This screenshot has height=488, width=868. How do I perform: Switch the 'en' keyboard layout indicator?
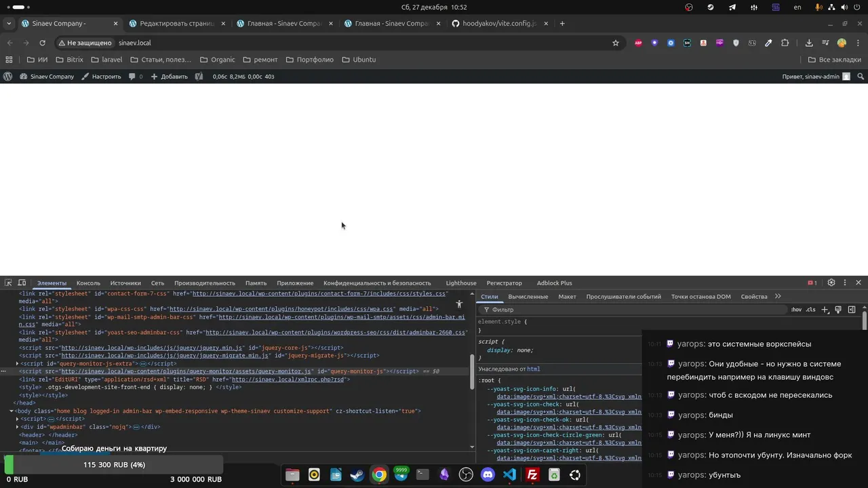coord(797,7)
